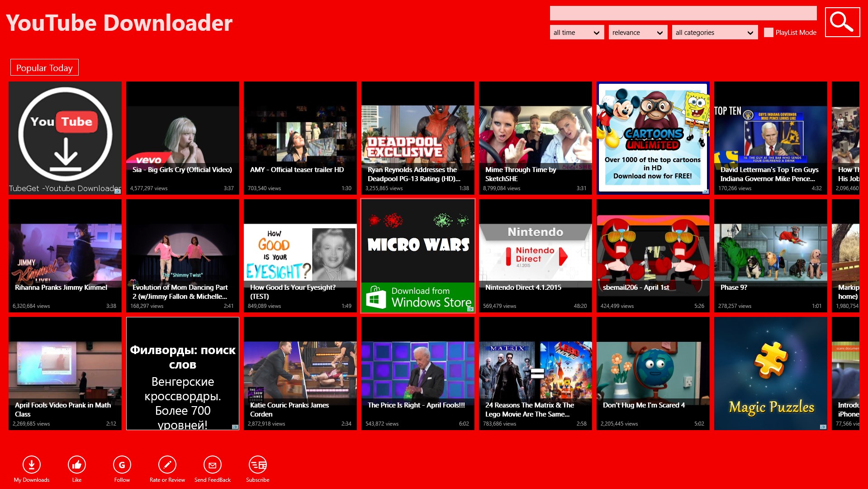Click the Follow Google icon
Screen dimensions: 868x489
click(x=122, y=465)
